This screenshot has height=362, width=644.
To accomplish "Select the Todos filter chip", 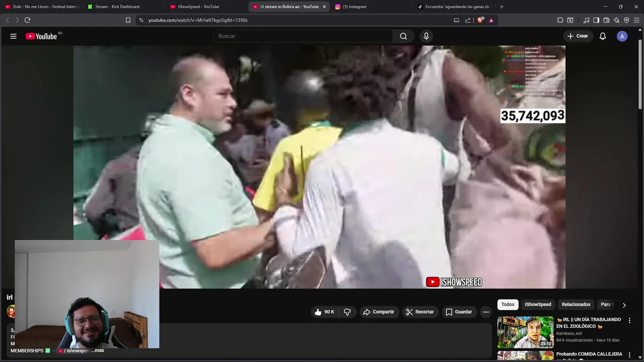I will coord(508,305).
